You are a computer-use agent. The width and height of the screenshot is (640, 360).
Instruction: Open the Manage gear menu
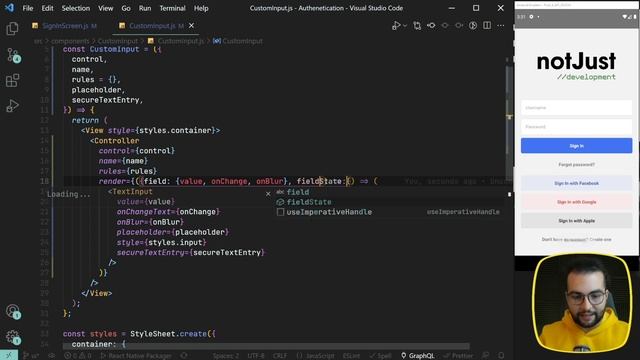[13, 337]
